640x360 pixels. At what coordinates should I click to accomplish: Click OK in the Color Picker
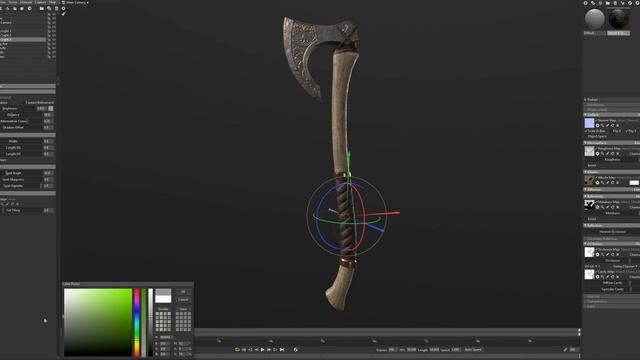click(x=183, y=292)
